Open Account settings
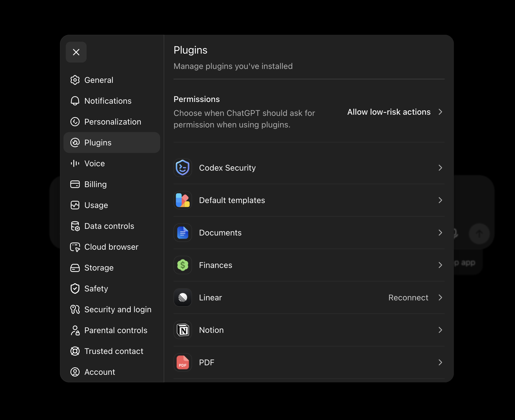Screen dimensions: 515x420 point(112,372)
